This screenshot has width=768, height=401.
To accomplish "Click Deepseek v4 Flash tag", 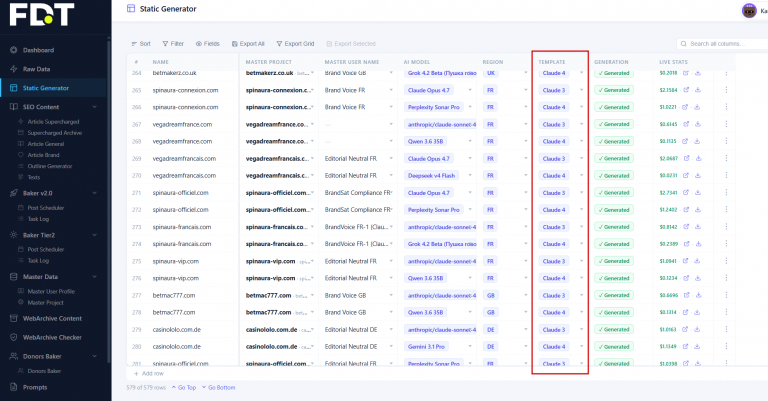I will pos(432,176).
